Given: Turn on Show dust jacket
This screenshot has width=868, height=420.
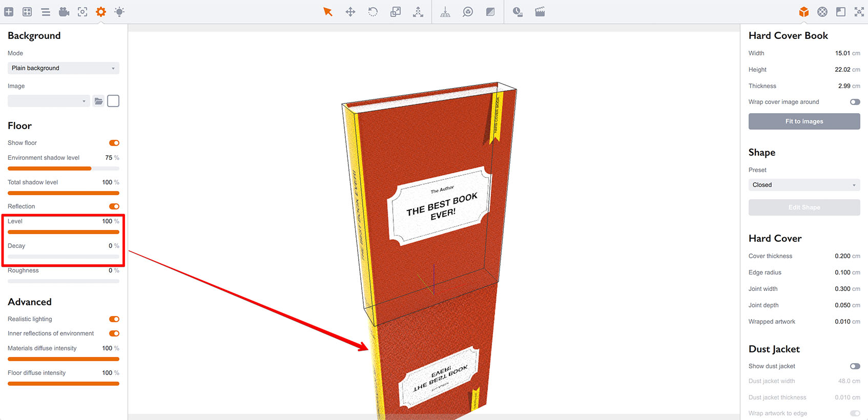Looking at the screenshot, I should point(855,366).
